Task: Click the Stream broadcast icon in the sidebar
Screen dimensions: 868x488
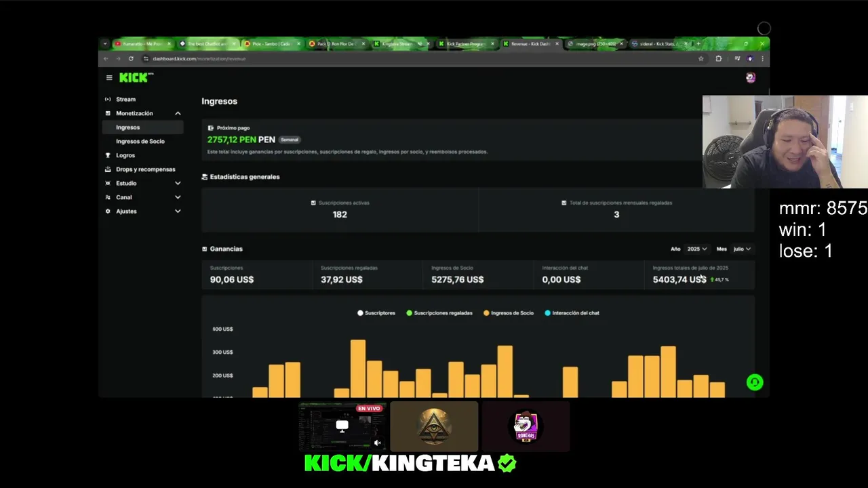Action: point(108,99)
